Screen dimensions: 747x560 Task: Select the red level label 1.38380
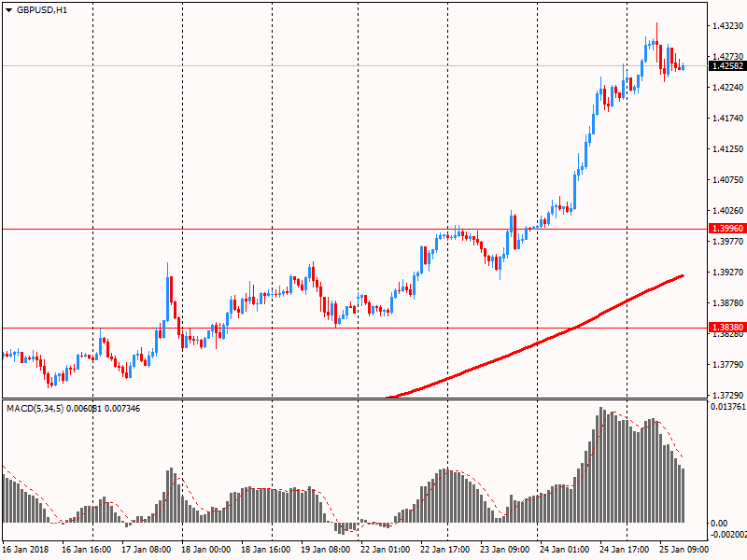coord(727,328)
